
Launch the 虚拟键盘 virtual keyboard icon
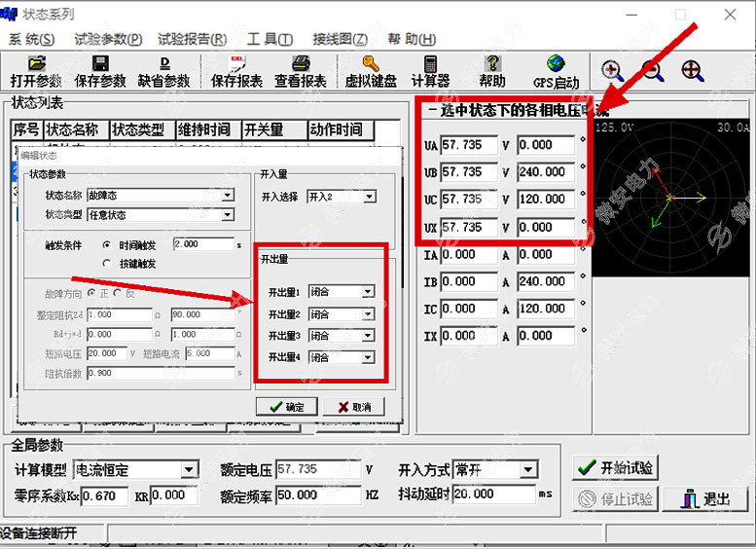coord(371,66)
